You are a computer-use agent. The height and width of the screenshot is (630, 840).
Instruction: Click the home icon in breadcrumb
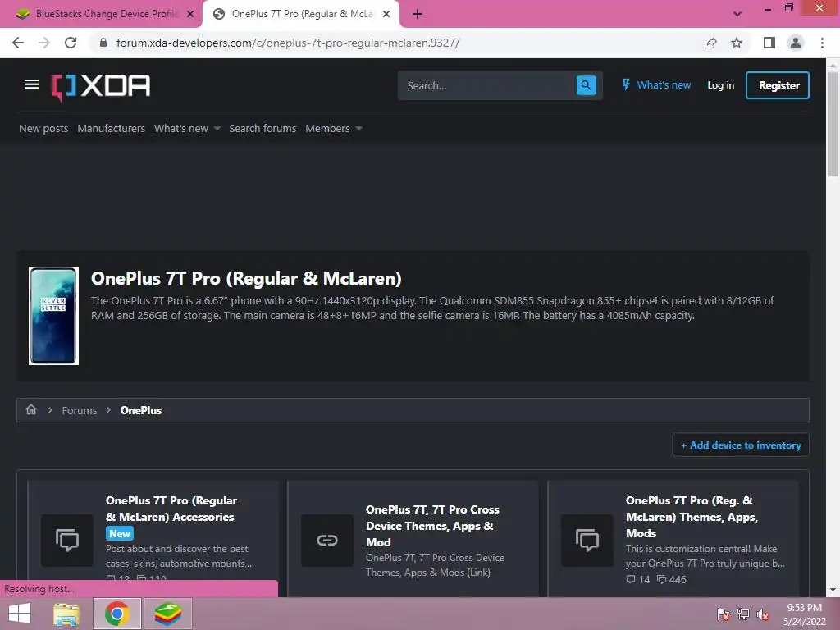point(31,410)
